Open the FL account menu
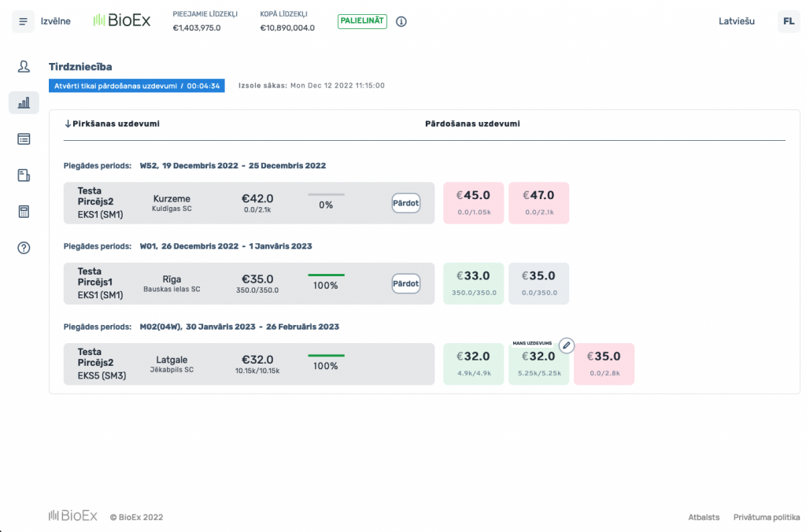 coord(789,21)
